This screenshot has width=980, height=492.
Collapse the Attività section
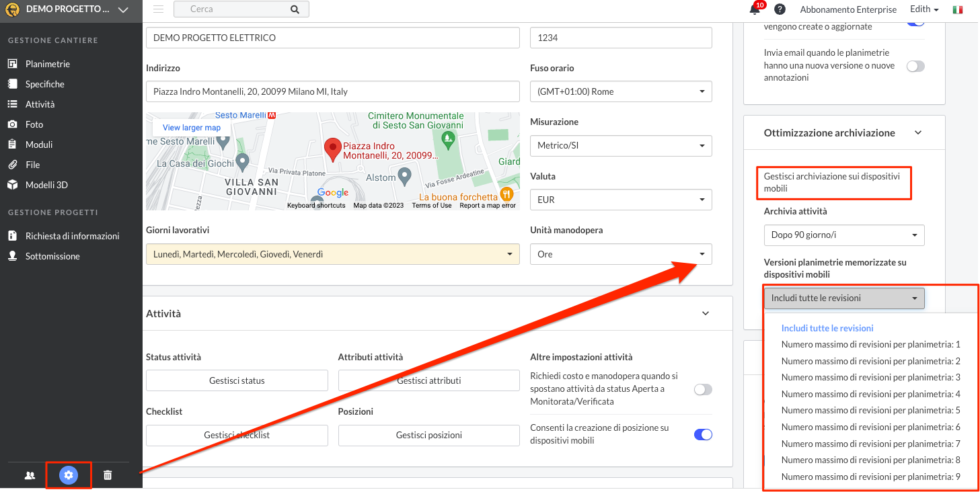pyautogui.click(x=706, y=313)
